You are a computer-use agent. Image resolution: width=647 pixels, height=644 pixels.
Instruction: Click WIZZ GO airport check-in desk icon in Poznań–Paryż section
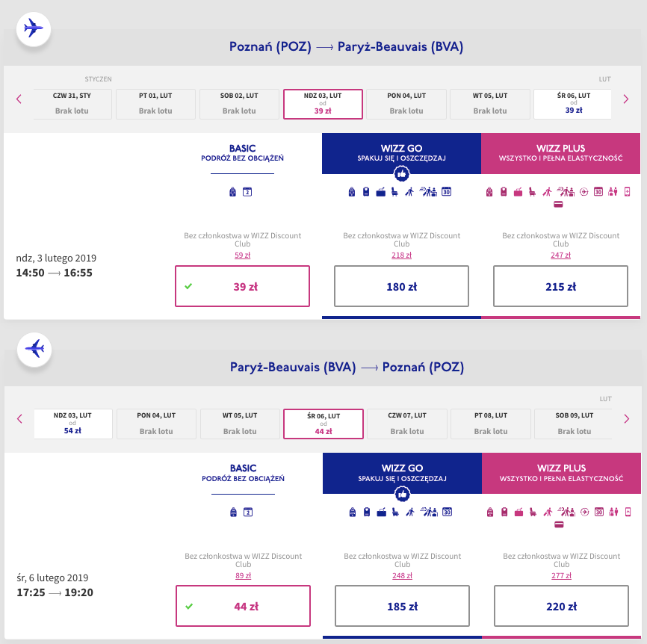[x=428, y=192]
